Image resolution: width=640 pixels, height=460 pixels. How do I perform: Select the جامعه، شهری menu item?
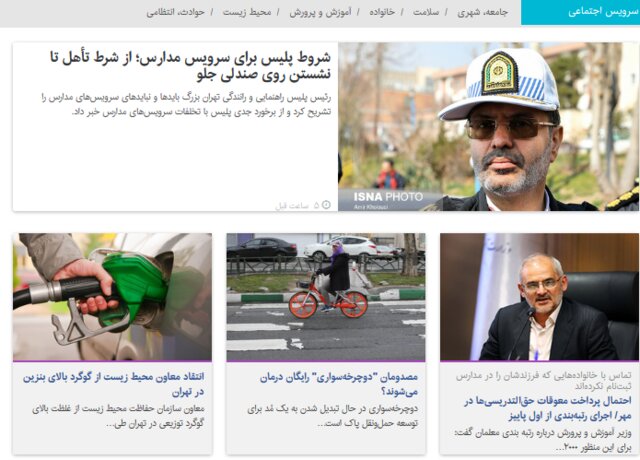[482, 12]
